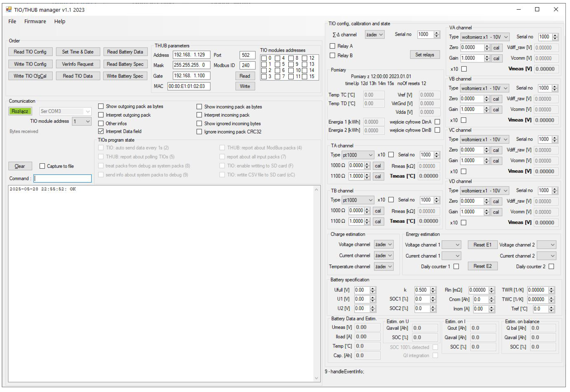
Task: Click the green Rozłącz disconnect button
Action: click(x=20, y=111)
